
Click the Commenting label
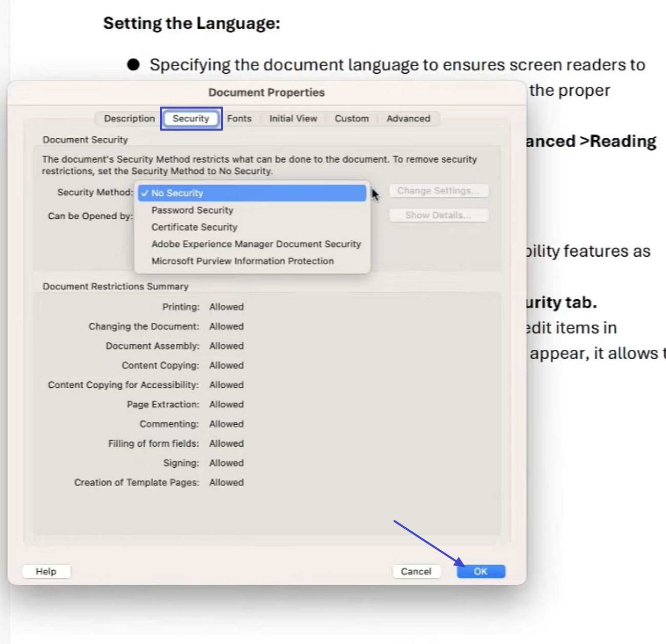[169, 424]
